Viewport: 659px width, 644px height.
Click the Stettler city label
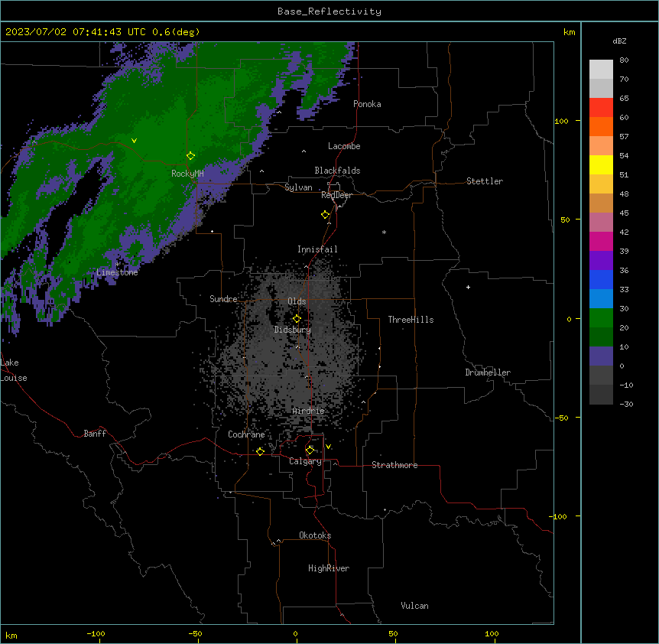click(485, 181)
